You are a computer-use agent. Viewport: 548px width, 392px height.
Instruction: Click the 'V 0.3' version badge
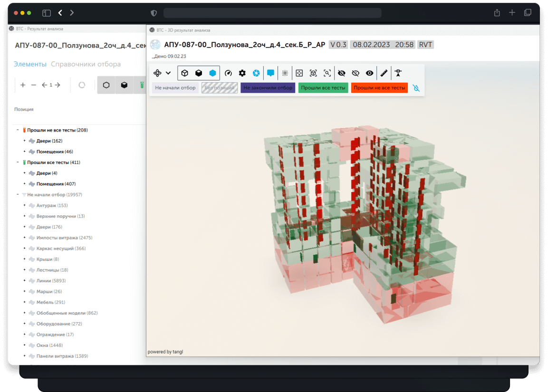coord(338,45)
